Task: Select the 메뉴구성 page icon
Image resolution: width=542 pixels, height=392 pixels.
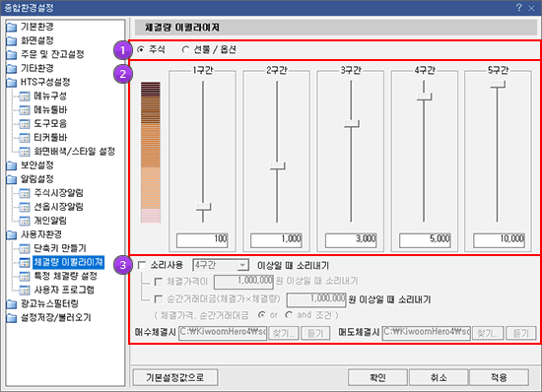Action: tap(25, 97)
